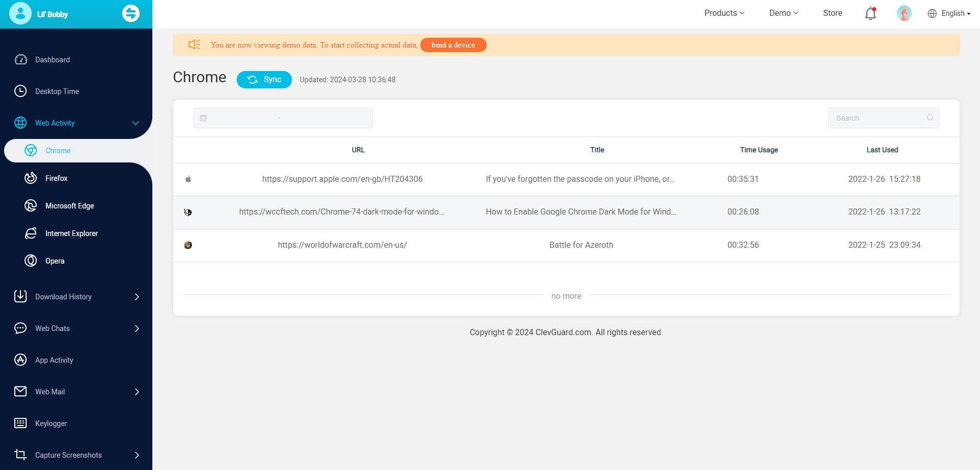Select Internet Explorer in sidebar menu

tap(72, 233)
